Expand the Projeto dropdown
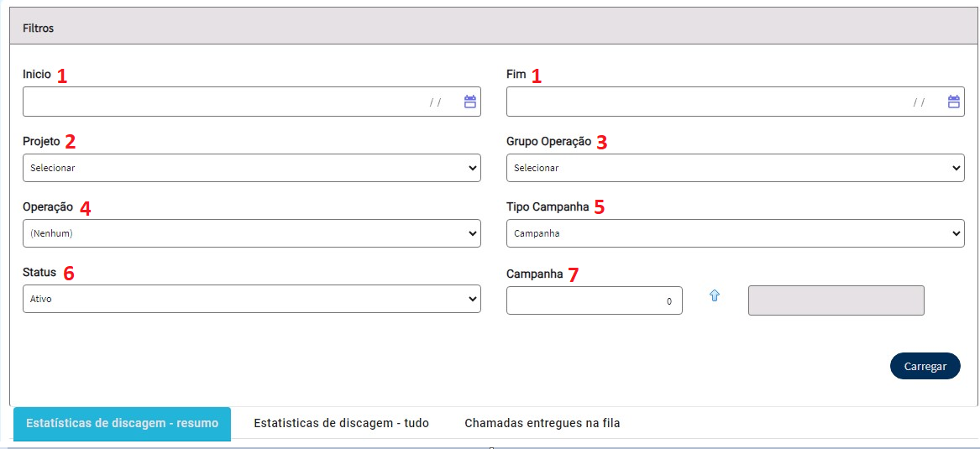This screenshot has height=449, width=980. (252, 168)
